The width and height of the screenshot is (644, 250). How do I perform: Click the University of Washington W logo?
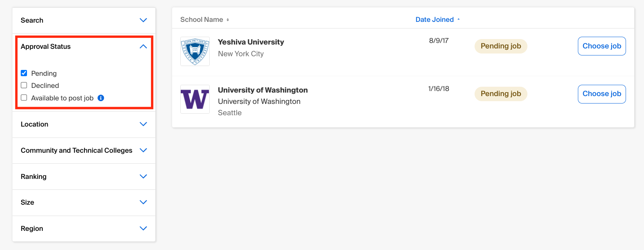pos(195,99)
